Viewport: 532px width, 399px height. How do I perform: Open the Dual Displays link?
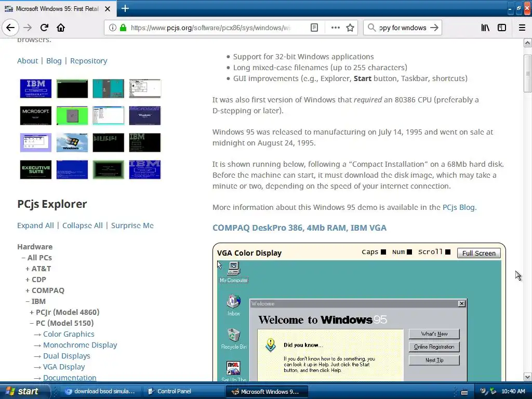66,356
